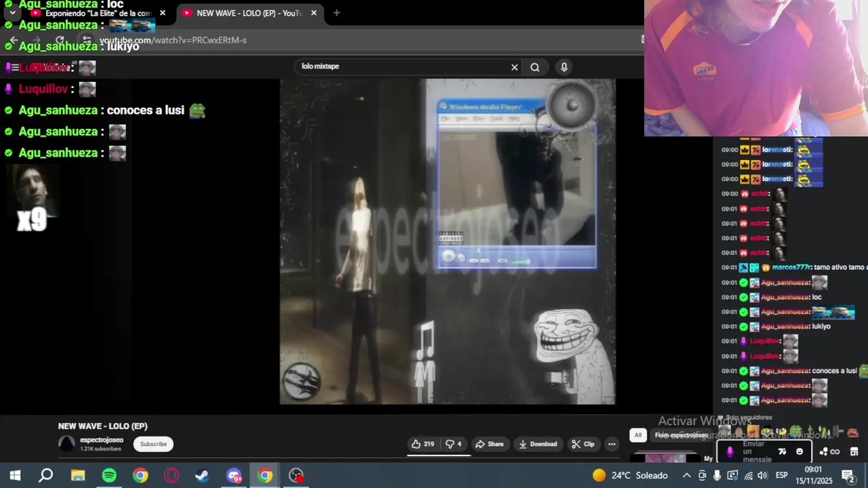Viewport: 868px width, 488px height.
Task: Download the NEW WAVE - LOLO video
Action: 538,444
